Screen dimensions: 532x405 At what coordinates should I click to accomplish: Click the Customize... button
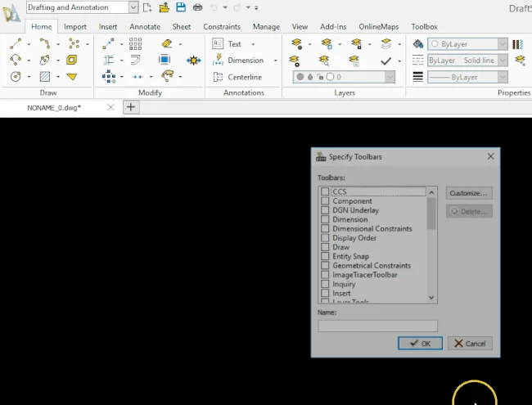click(x=469, y=193)
